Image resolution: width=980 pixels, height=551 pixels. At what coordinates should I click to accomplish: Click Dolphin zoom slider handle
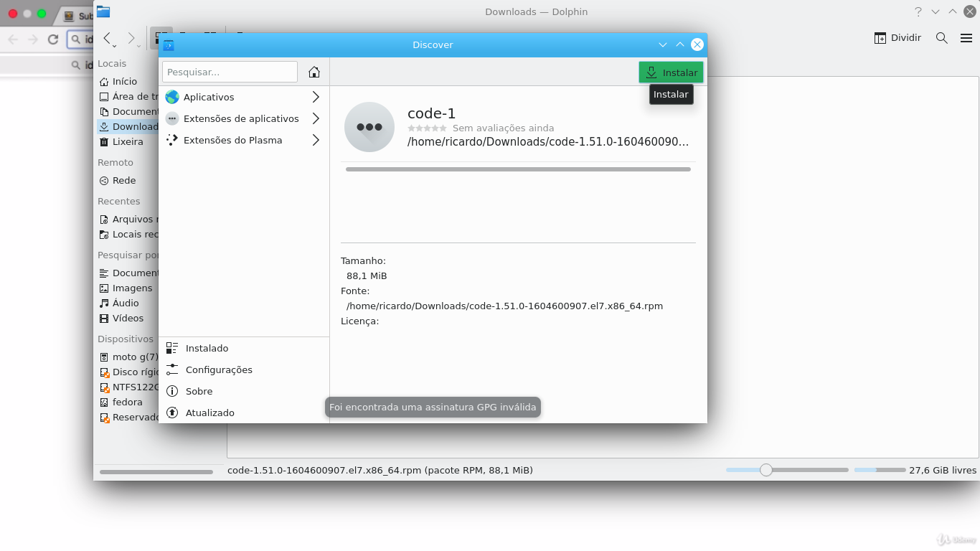(766, 470)
